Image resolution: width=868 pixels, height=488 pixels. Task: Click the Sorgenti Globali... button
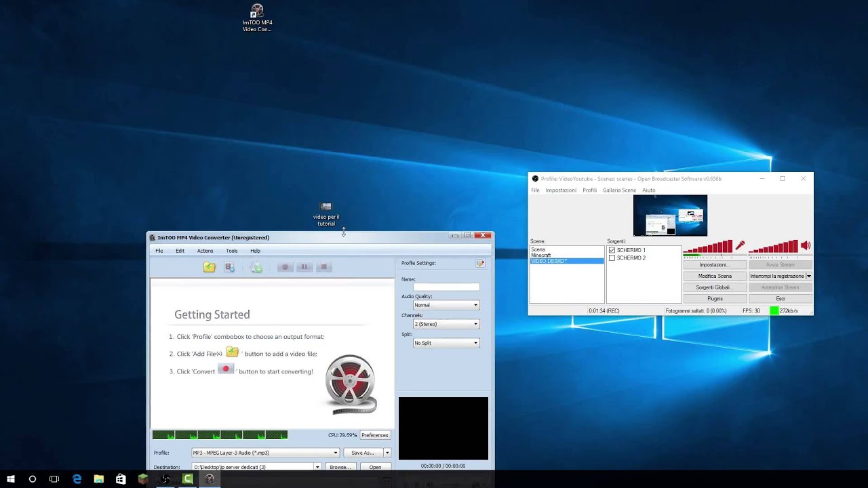click(x=715, y=287)
